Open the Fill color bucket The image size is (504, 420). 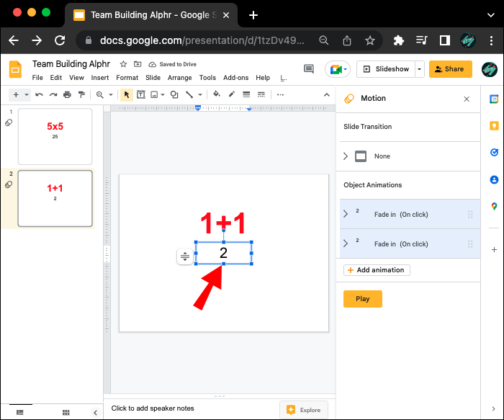click(x=217, y=94)
